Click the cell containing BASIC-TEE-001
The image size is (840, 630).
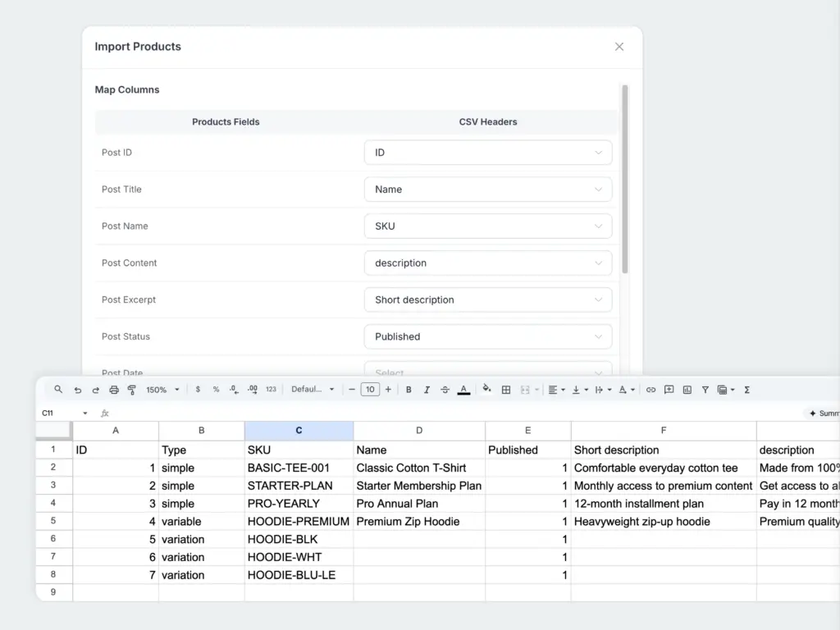click(299, 468)
